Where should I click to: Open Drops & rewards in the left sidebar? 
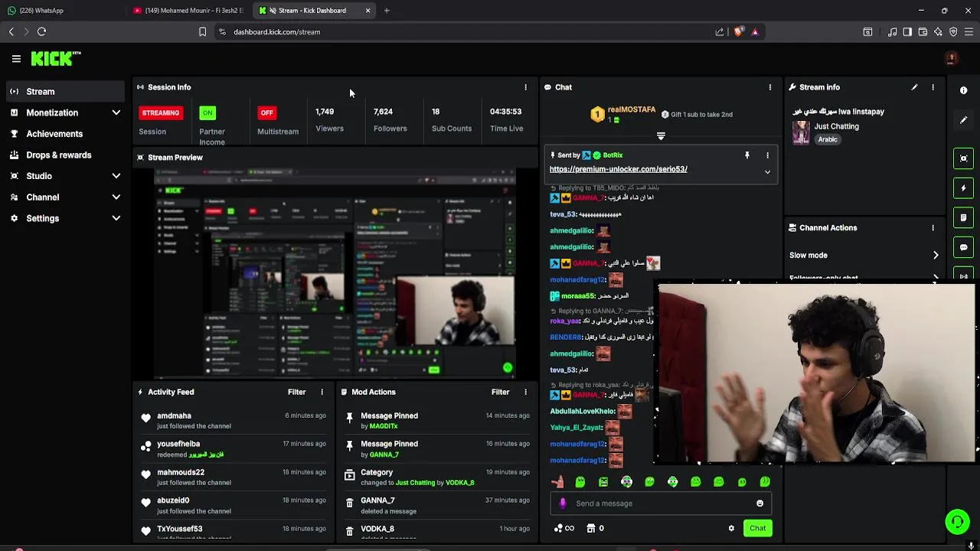pos(64,155)
